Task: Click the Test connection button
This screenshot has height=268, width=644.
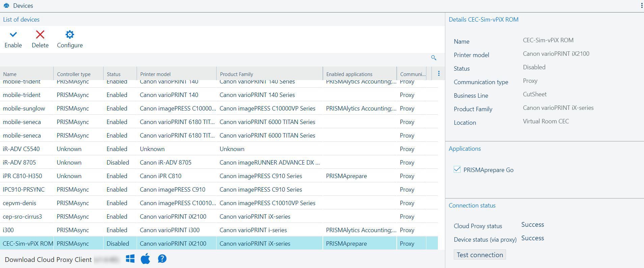Action: tap(480, 255)
